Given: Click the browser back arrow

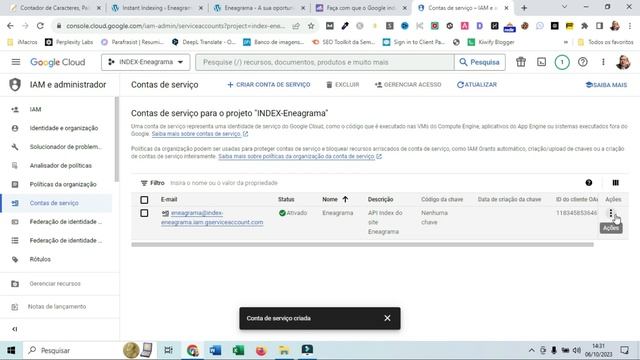Looking at the screenshot, I should pos(10,26).
